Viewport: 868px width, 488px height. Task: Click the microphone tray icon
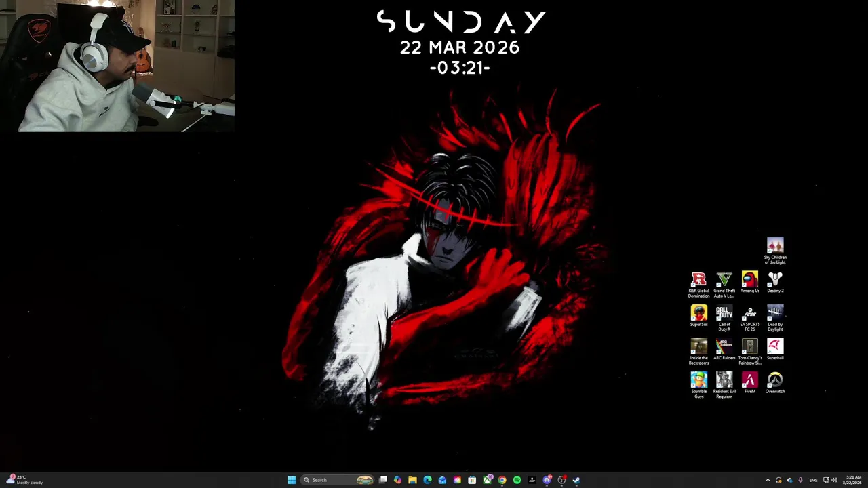(x=800, y=480)
